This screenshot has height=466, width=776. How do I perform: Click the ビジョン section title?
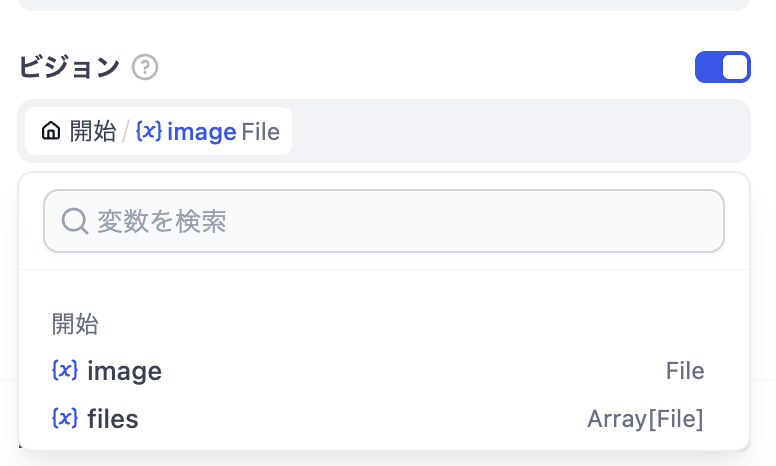[x=69, y=68]
